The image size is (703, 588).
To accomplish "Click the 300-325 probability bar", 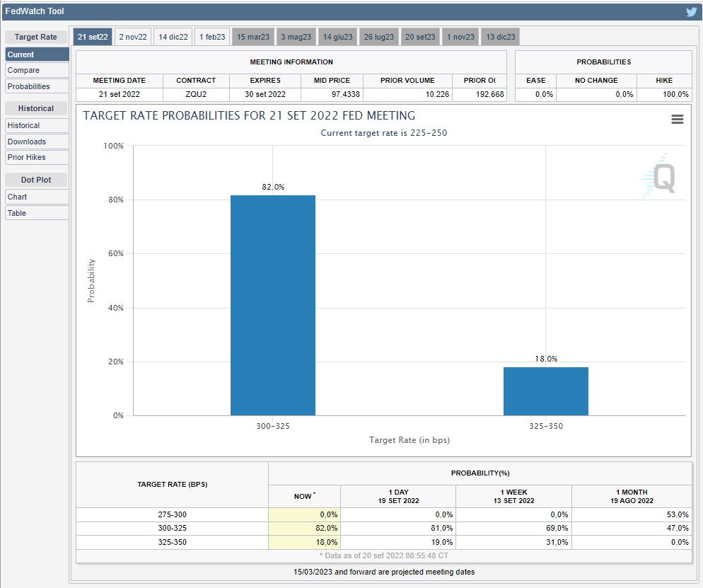I will (272, 305).
